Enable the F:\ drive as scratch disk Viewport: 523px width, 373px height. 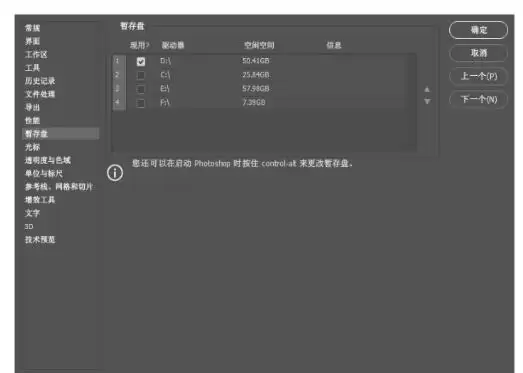coord(141,103)
